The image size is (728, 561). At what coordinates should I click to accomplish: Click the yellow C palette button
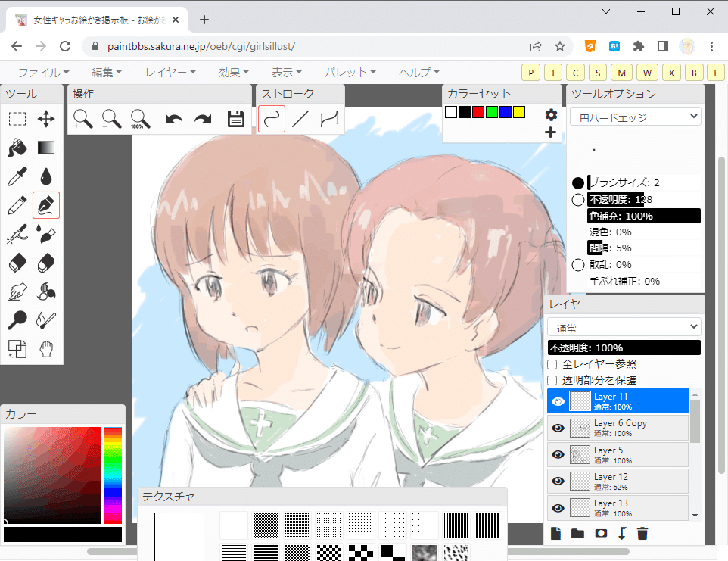(575, 73)
